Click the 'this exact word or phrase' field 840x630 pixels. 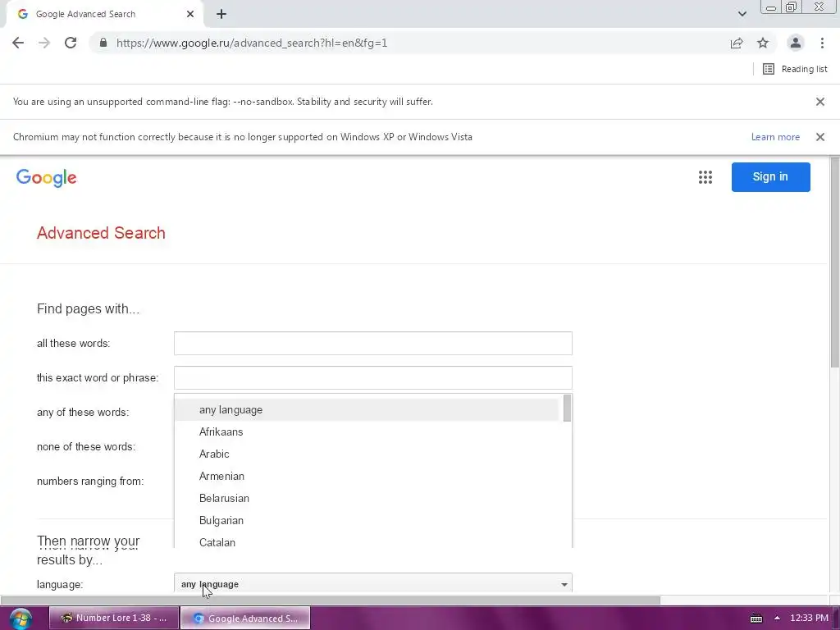(x=373, y=377)
